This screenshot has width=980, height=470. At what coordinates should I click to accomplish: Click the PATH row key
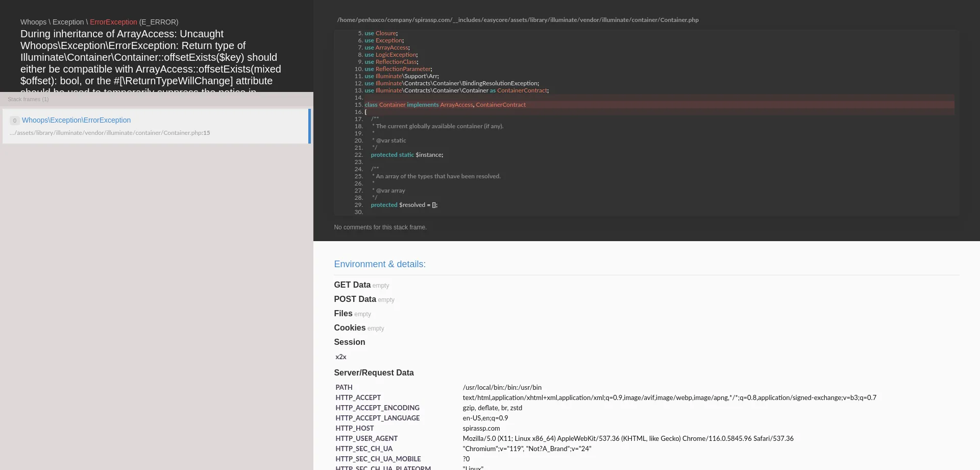(344, 388)
